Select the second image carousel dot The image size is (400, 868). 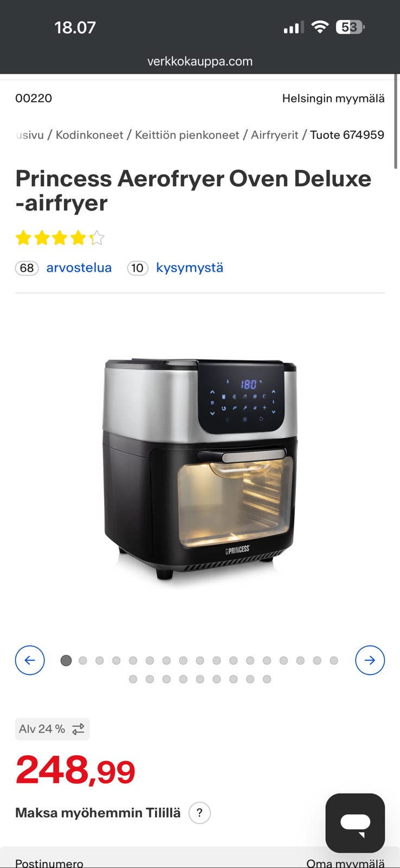pos(83,660)
